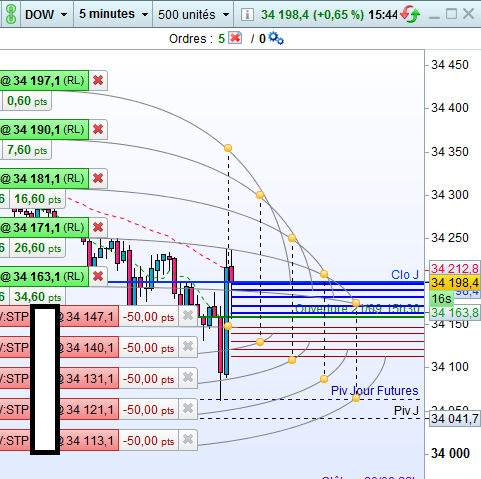The width and height of the screenshot is (481, 479).
Task: Click the topmost orange order marker dot
Action: pyautogui.click(x=228, y=148)
